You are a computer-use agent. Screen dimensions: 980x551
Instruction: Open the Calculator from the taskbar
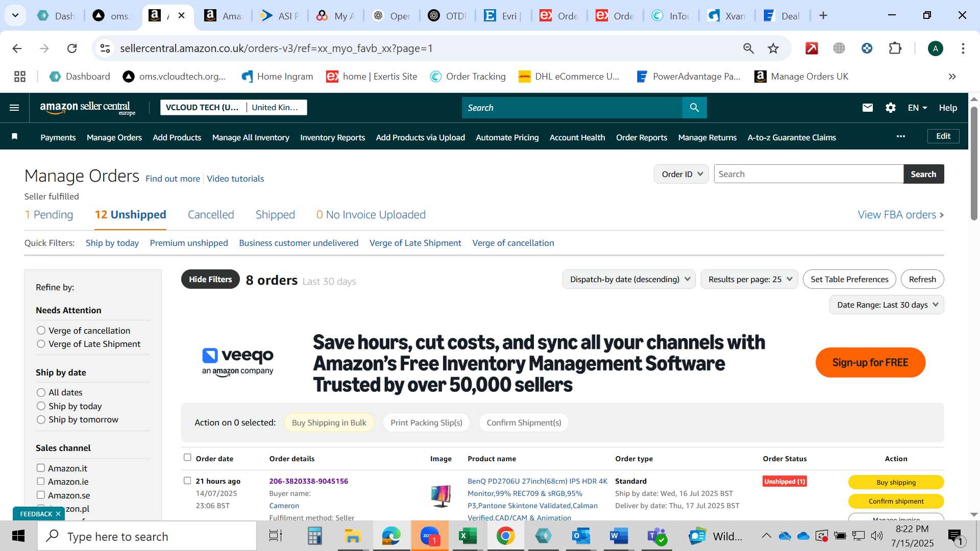point(314,536)
